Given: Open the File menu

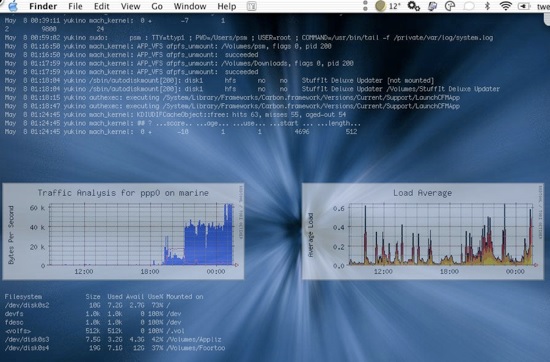Looking at the screenshot, I should (x=75, y=6).
